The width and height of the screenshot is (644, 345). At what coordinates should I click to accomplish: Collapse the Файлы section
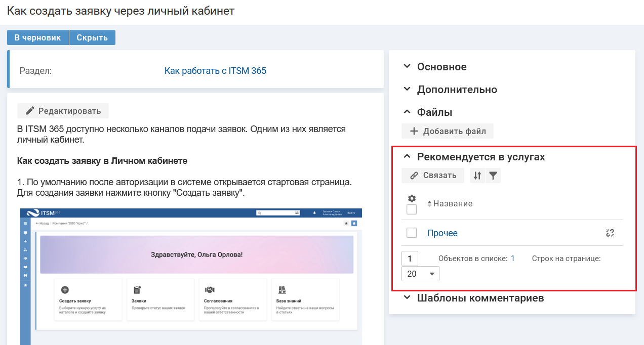pyautogui.click(x=407, y=112)
